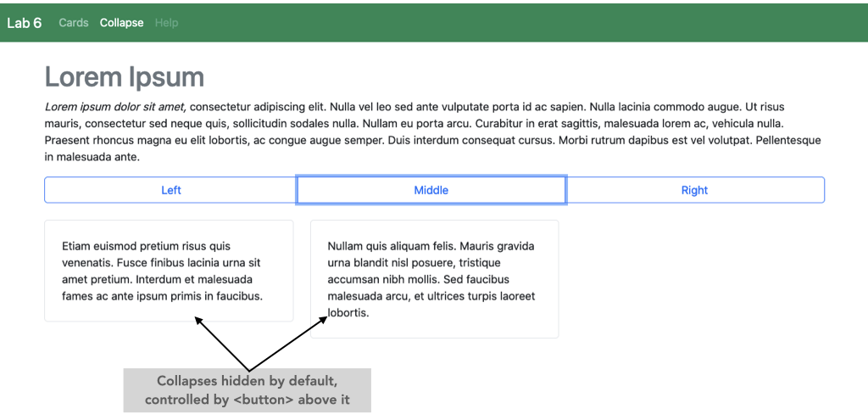Select the Collapse navbar item
This screenshot has height=420, width=868.
[x=121, y=23]
